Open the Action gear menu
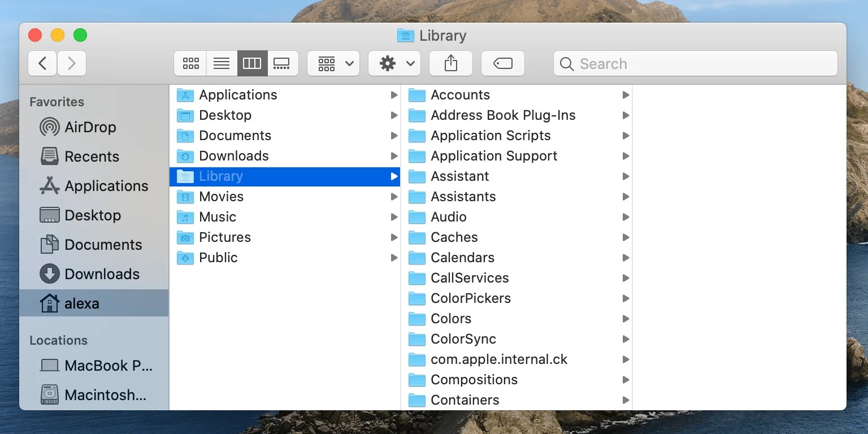Screen dimensions: 868x434 [394, 63]
